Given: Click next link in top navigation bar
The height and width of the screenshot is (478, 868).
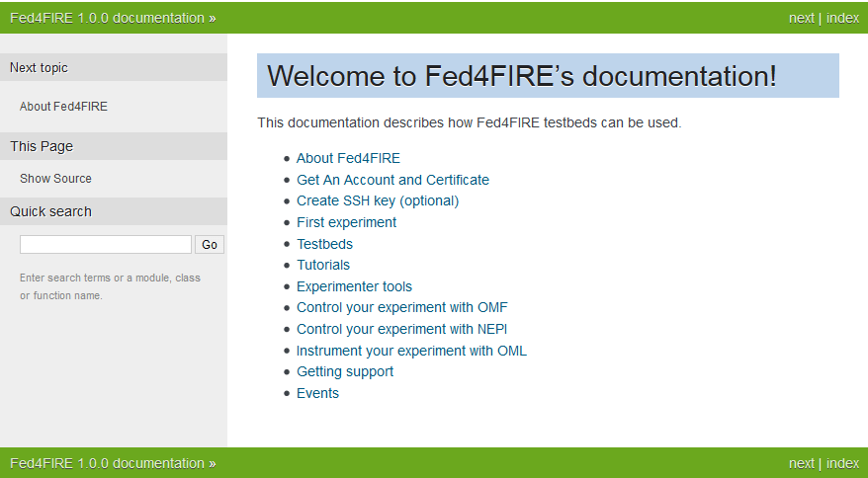Looking at the screenshot, I should point(802,18).
